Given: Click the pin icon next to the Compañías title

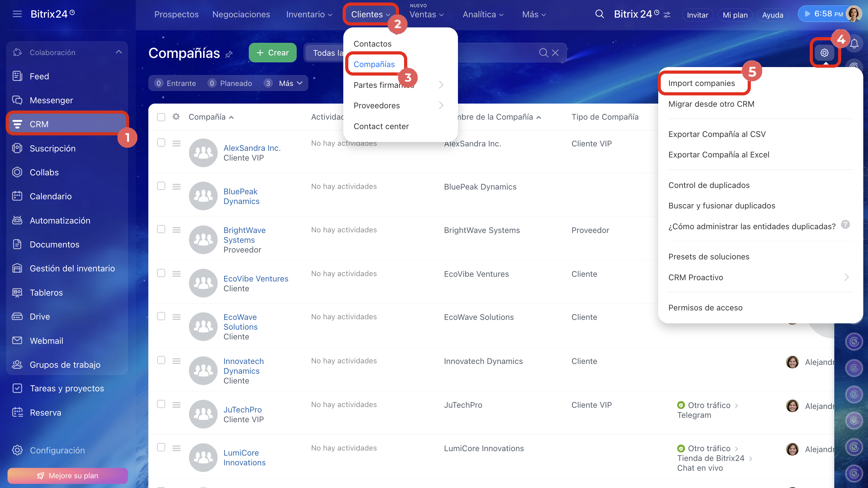Looking at the screenshot, I should tap(229, 54).
